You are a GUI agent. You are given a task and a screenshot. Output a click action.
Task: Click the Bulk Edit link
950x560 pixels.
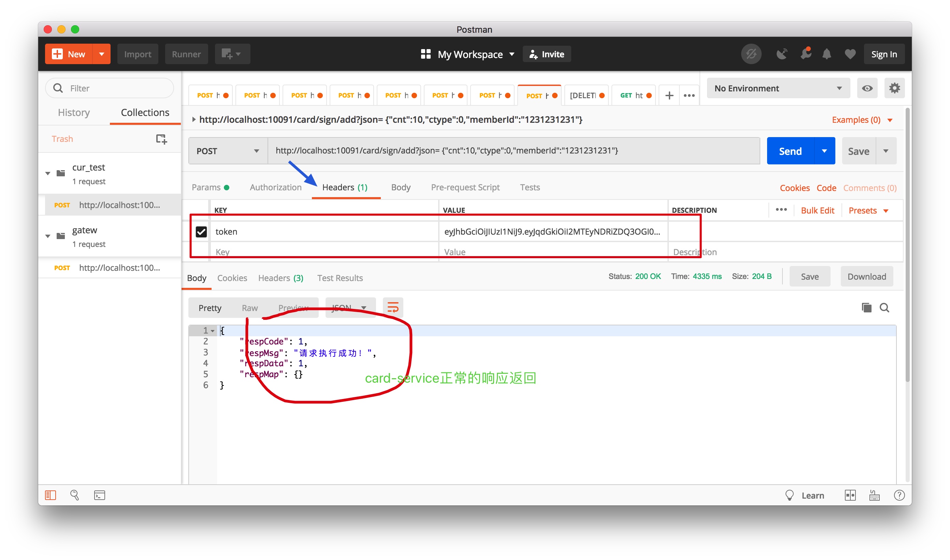(x=817, y=210)
